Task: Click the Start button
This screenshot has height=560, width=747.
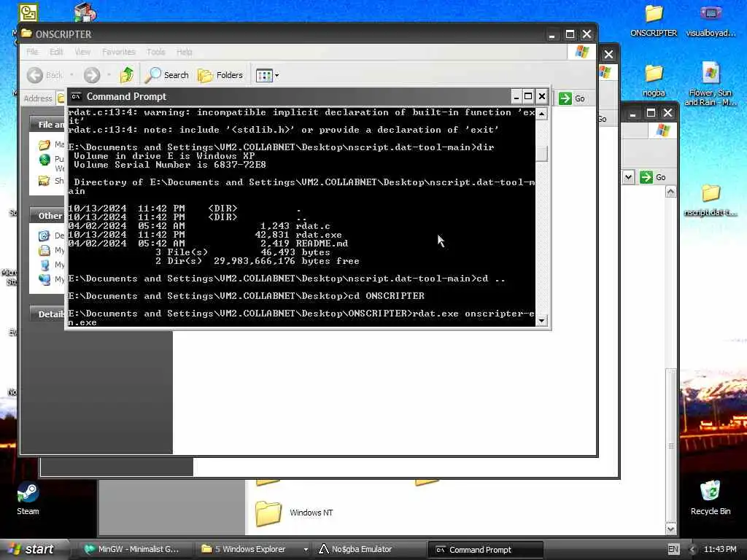Action: [x=34, y=549]
